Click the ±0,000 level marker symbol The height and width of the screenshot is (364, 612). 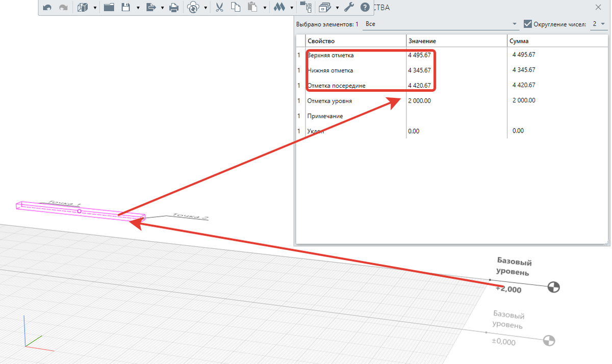549,341
